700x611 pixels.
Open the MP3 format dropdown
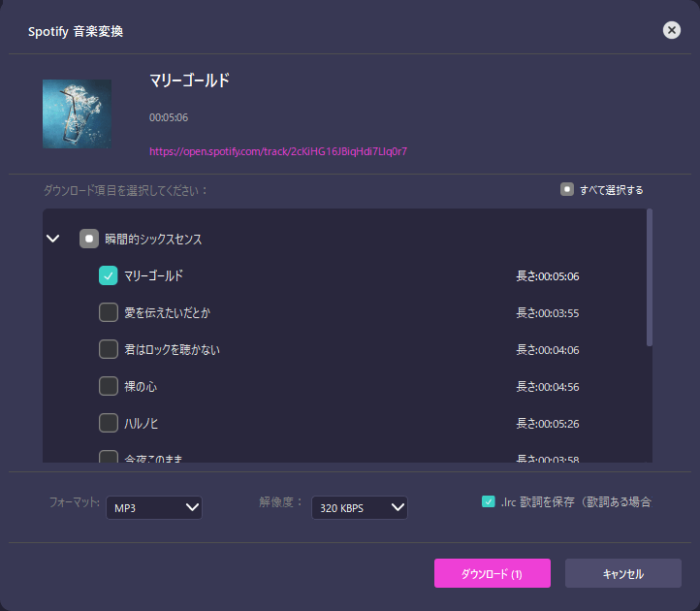click(154, 507)
